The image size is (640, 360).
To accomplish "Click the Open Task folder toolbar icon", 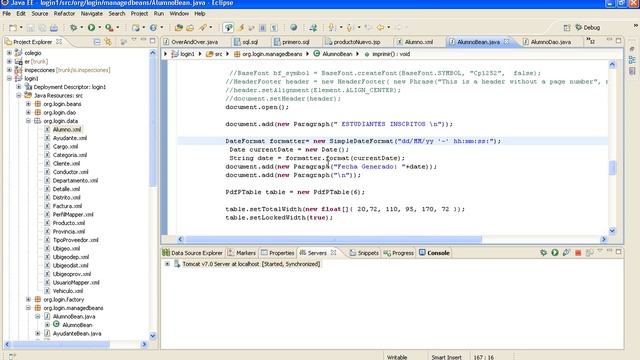I will pyautogui.click(x=190, y=28).
